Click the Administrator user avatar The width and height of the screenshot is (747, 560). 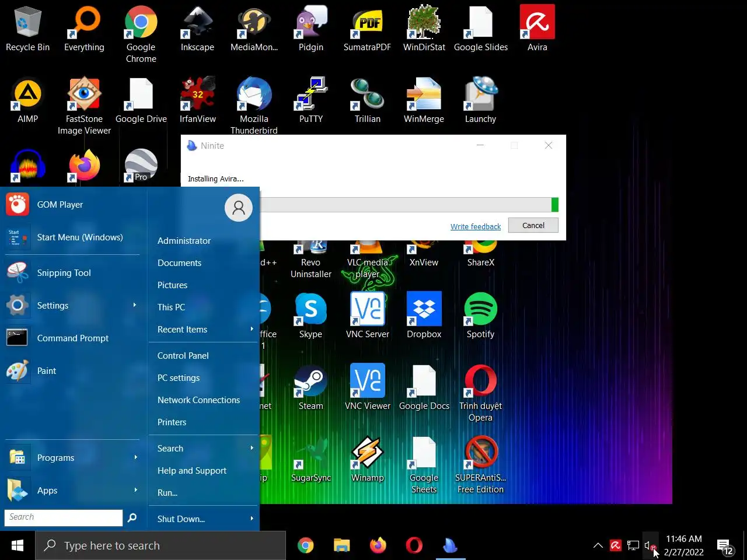click(x=238, y=207)
